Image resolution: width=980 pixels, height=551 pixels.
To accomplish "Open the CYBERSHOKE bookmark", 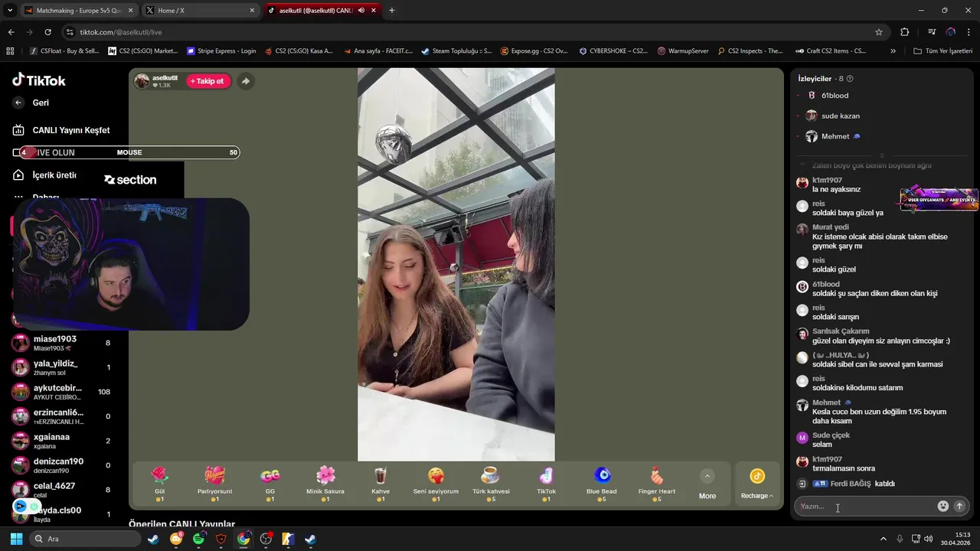I will 613,51.
